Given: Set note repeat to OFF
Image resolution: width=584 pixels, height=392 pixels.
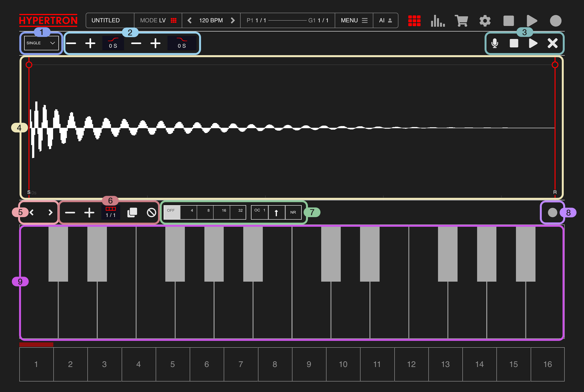Looking at the screenshot, I should pyautogui.click(x=172, y=212).
